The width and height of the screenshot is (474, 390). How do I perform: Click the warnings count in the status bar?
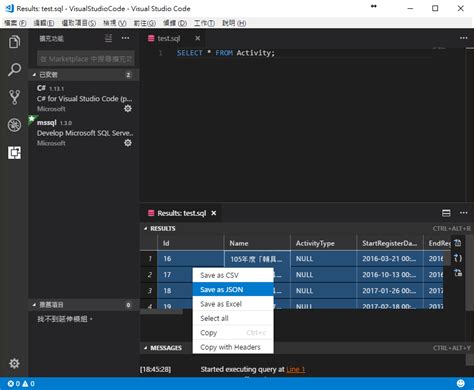pyautogui.click(x=28, y=384)
